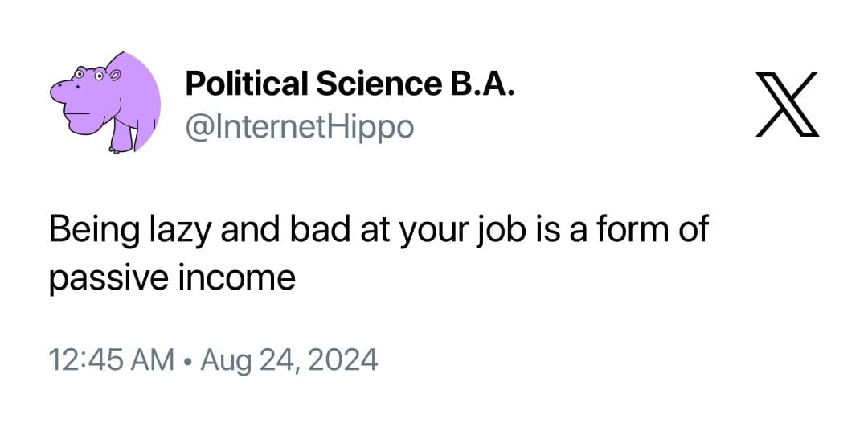Image resolution: width=868 pixels, height=423 pixels.
Task: Open the Political Science B.A. profile name
Action: [350, 83]
